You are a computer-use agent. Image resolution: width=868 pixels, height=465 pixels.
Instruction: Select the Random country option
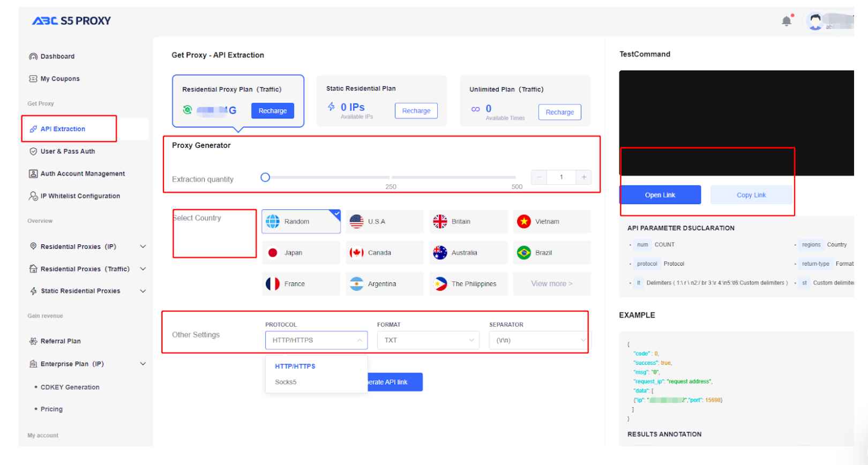(x=301, y=221)
